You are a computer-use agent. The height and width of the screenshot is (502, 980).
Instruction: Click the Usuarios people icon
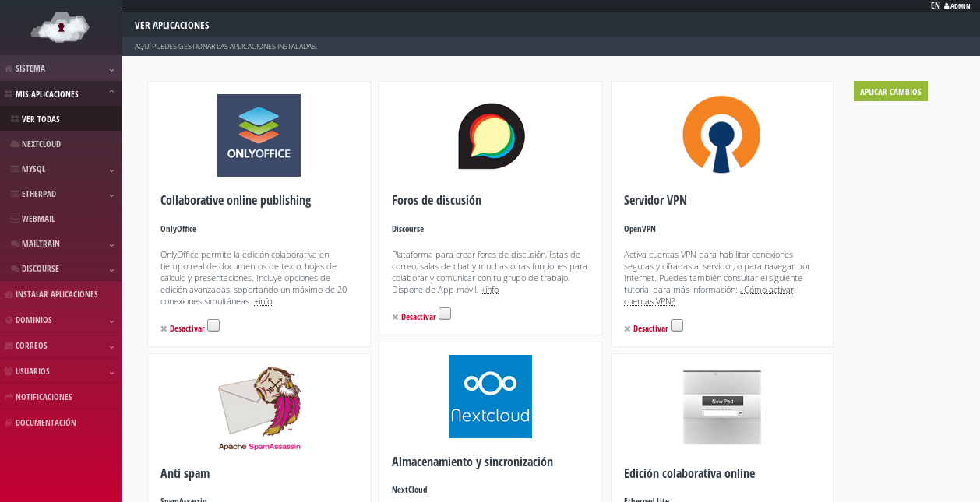click(9, 371)
